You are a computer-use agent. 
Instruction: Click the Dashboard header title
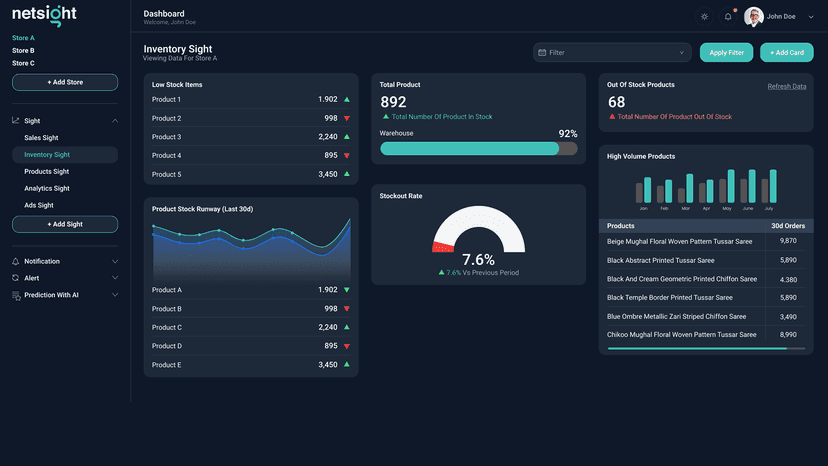tap(164, 14)
